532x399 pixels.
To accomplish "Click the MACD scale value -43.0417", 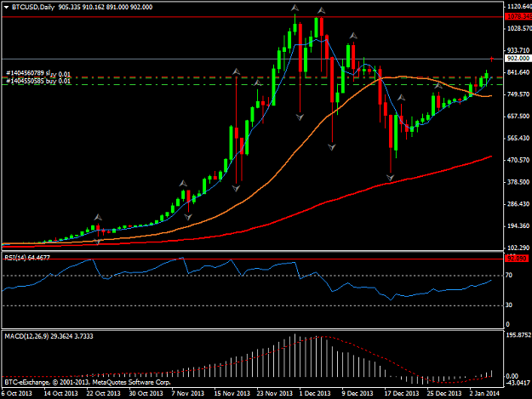I will (x=518, y=383).
